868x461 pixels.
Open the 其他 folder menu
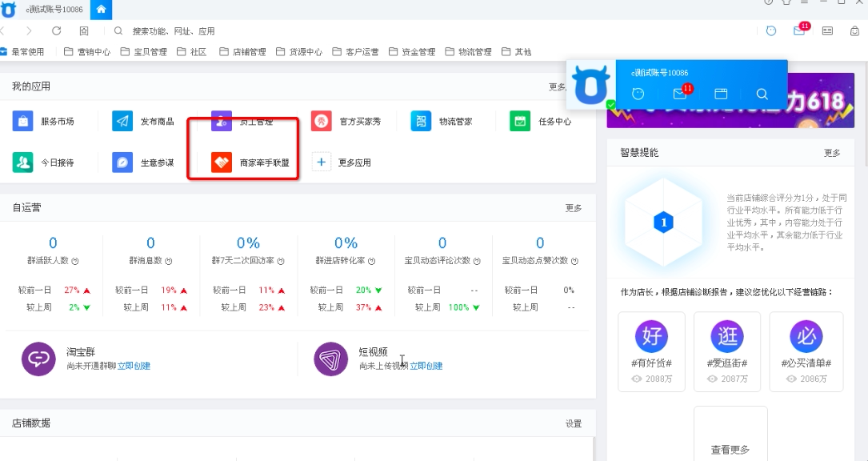tap(517, 51)
